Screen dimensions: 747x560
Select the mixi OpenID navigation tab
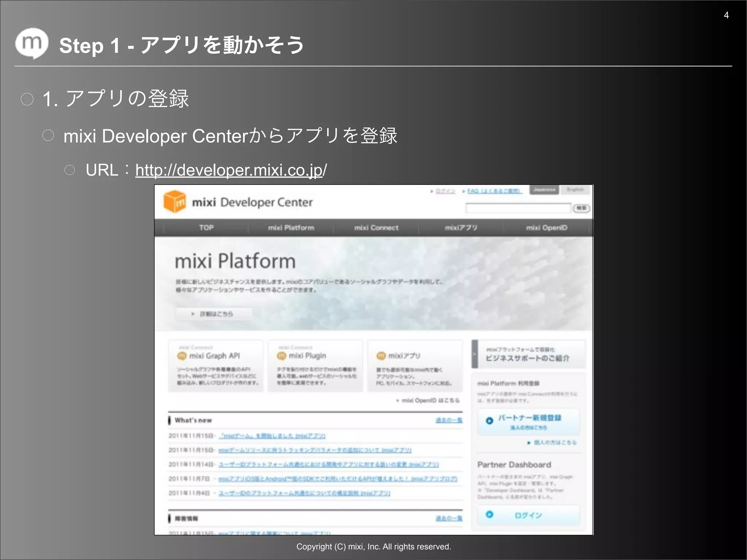tap(546, 227)
